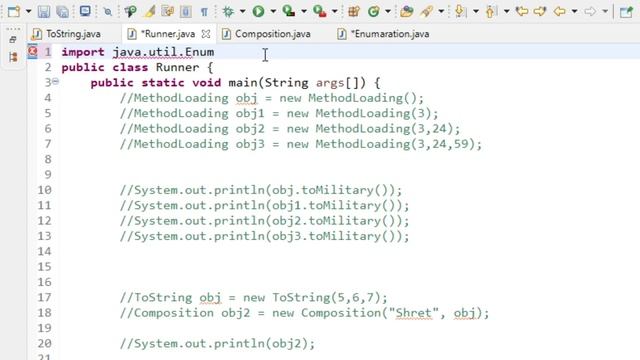The width and height of the screenshot is (640, 360).
Task: Open the hierarchy view icon in left sidebar
Action: [x=13, y=57]
